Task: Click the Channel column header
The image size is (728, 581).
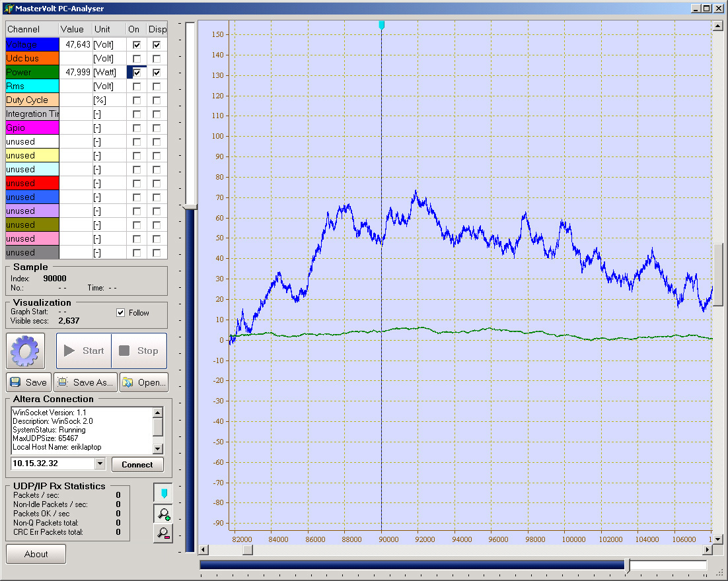Action: click(32, 29)
